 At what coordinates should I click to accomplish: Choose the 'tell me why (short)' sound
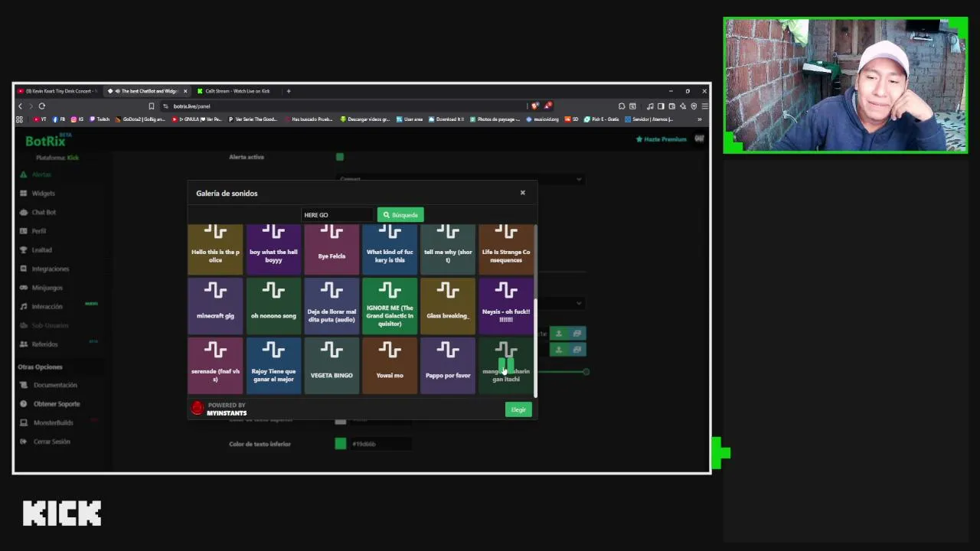448,249
